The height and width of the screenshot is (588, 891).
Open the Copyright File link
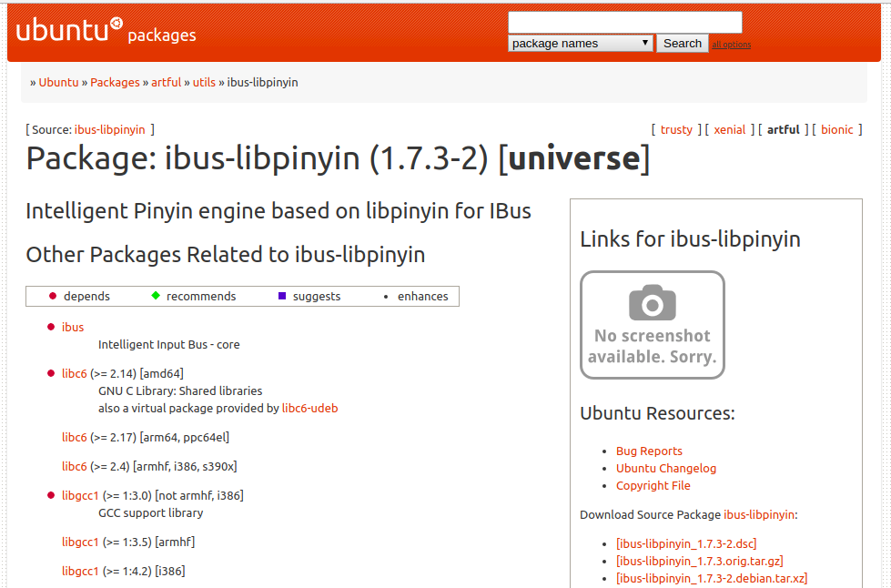653,486
